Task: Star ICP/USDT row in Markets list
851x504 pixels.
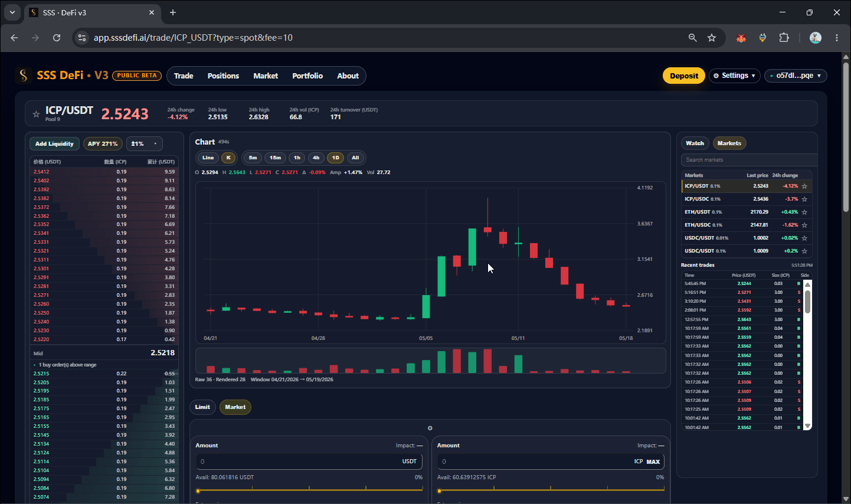Action: pos(804,186)
